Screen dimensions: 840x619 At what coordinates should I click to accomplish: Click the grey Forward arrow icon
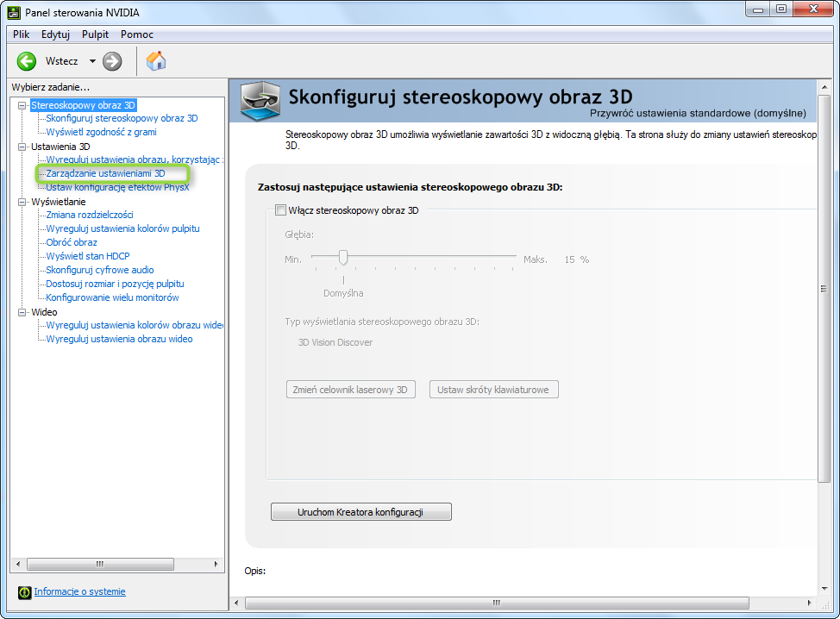(x=112, y=61)
